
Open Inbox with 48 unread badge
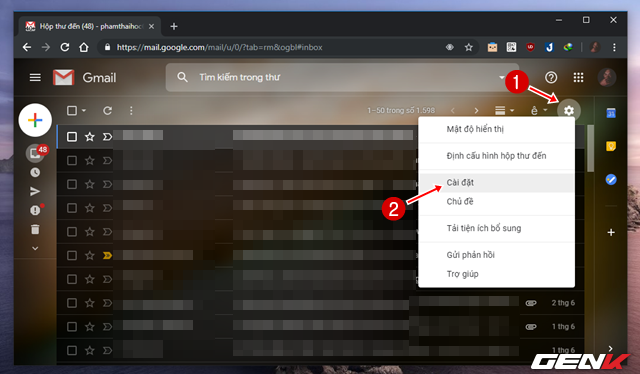click(36, 153)
